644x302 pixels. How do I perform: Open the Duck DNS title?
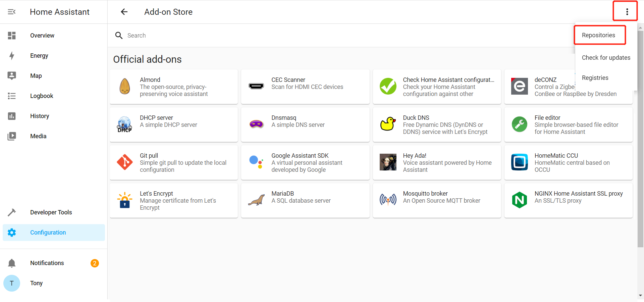416,117
